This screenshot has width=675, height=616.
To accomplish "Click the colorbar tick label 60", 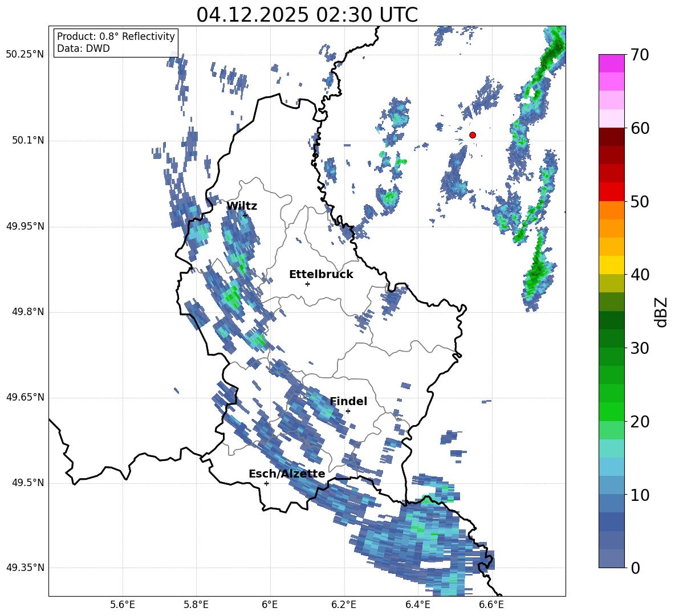I will pyautogui.click(x=640, y=128).
